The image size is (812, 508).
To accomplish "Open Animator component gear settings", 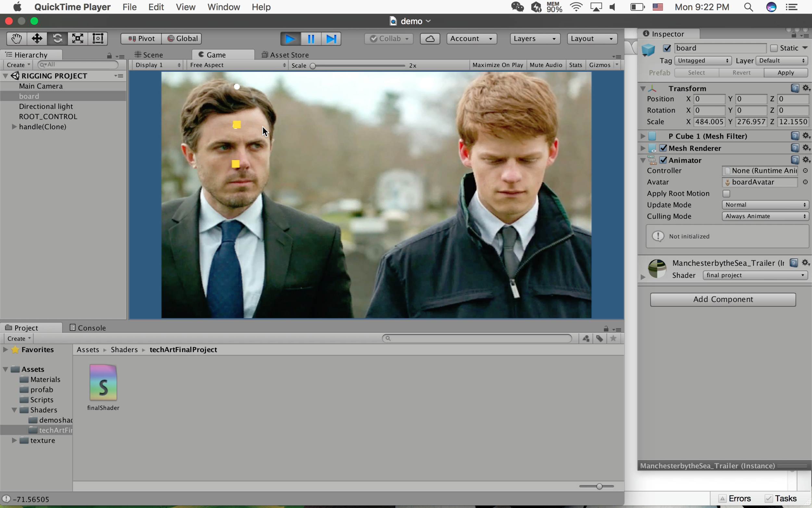I will coord(806,160).
